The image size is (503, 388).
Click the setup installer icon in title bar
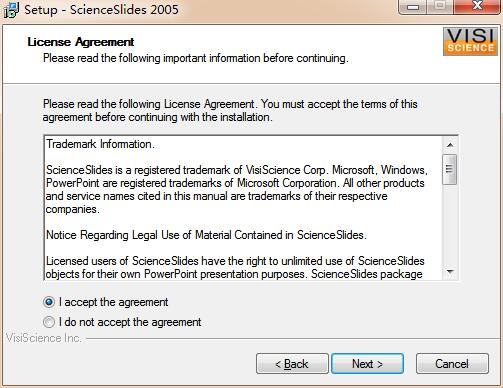11,10
